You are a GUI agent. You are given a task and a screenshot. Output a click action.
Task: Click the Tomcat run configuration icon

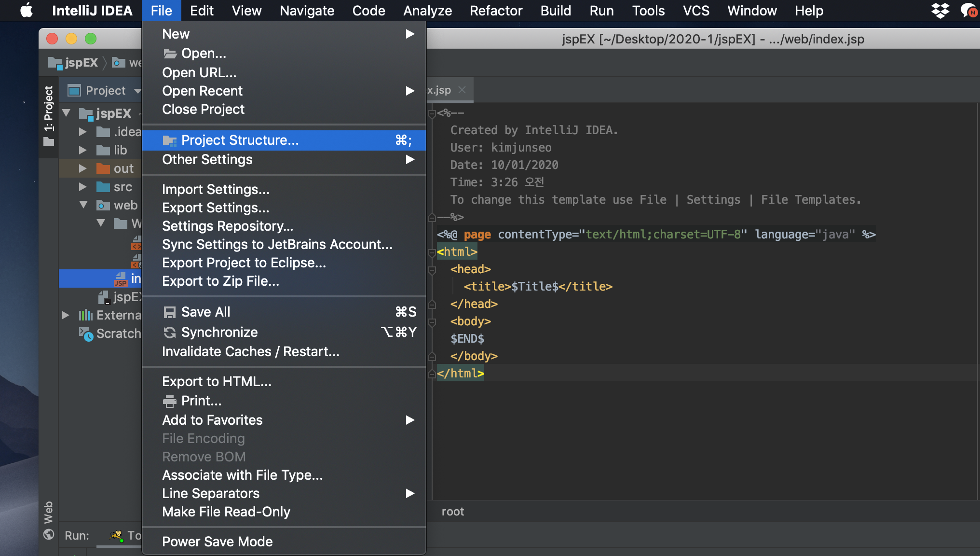[116, 535]
